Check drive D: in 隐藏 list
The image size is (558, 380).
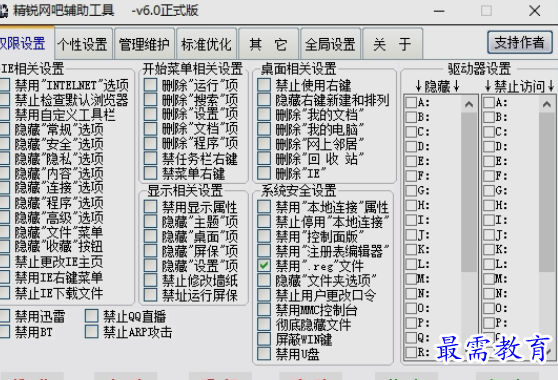(411, 146)
